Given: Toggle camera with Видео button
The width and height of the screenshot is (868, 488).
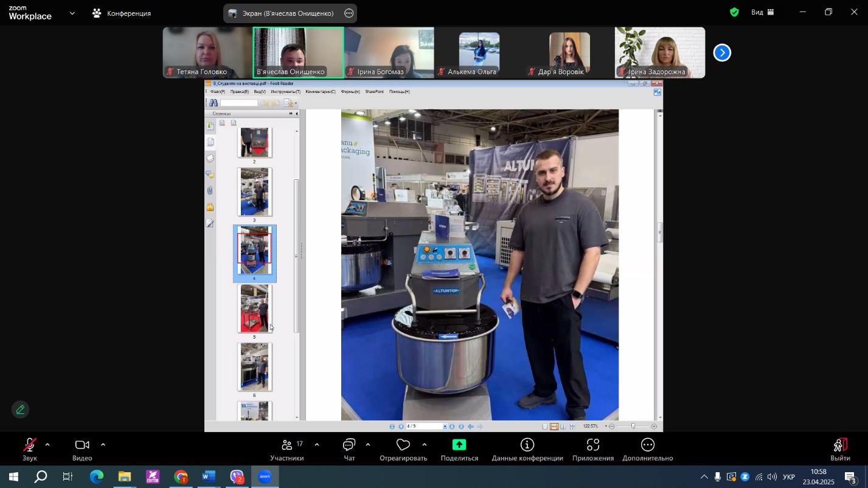Looking at the screenshot, I should (82, 451).
